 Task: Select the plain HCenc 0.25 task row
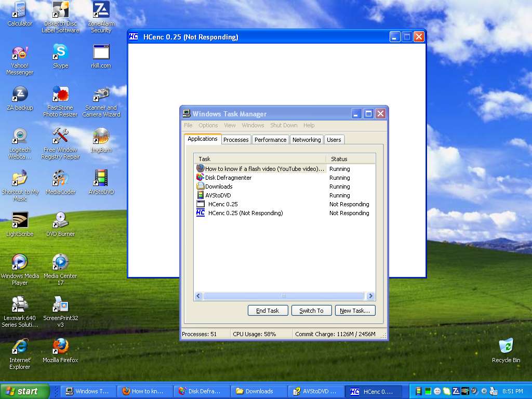[x=284, y=204]
